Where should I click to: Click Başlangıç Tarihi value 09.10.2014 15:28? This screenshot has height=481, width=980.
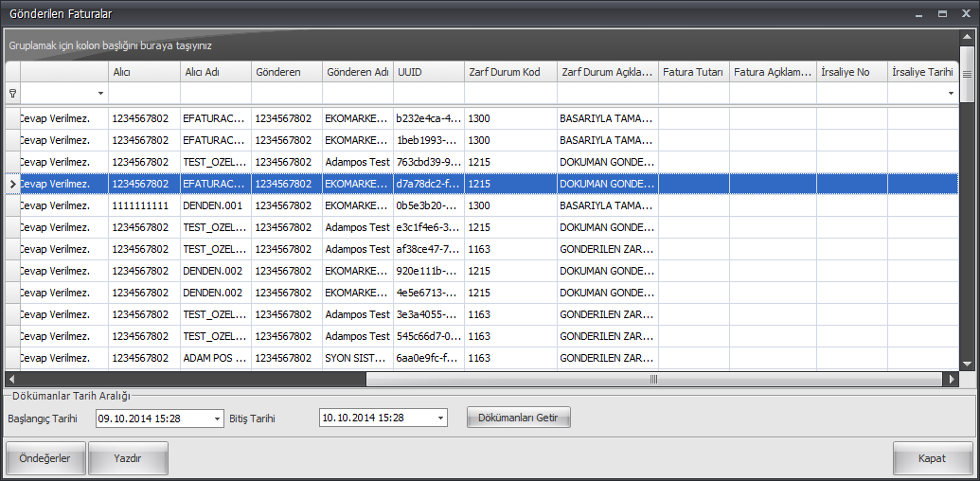[139, 419]
